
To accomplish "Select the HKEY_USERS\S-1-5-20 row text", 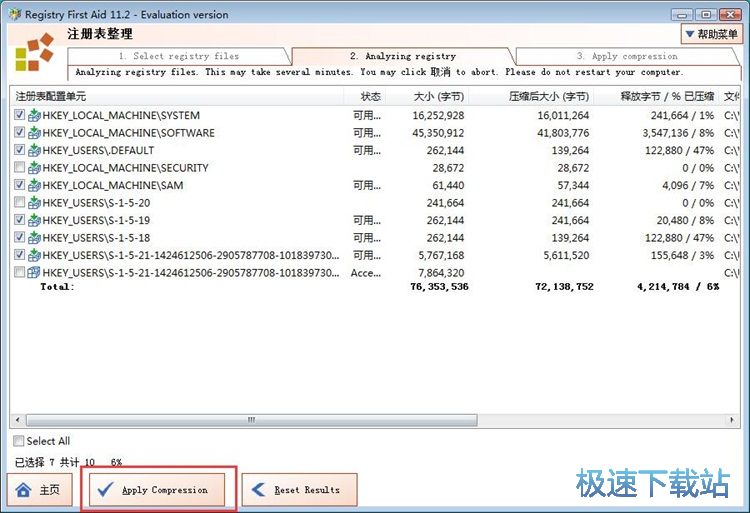I will [x=96, y=203].
